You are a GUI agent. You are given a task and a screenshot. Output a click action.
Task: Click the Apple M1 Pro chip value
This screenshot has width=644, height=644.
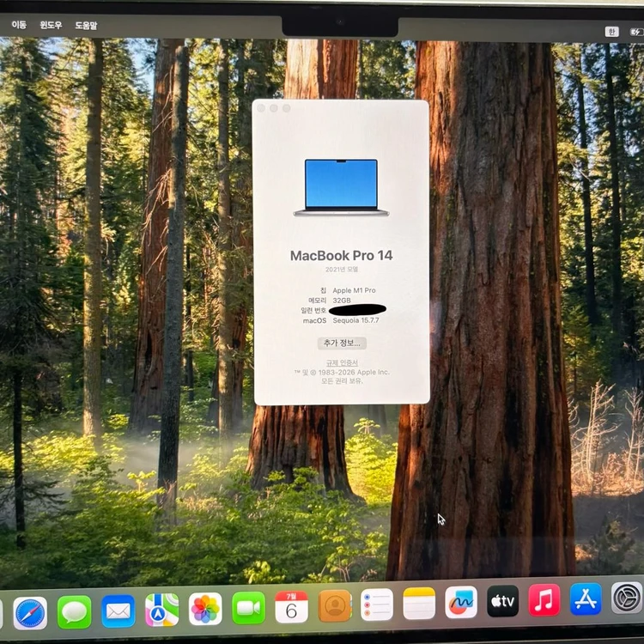click(354, 290)
